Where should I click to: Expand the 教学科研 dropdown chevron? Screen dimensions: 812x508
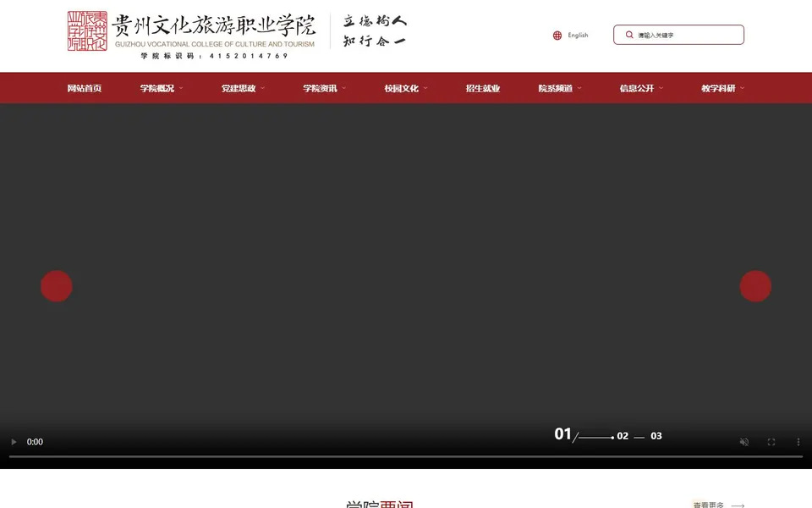pos(742,88)
